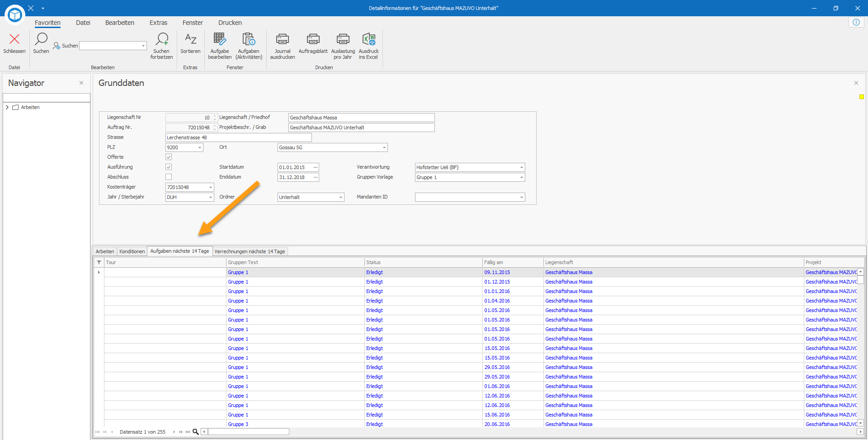The image size is (868, 440).
Task: Open the Mandanten ID dropdown
Action: (x=522, y=197)
